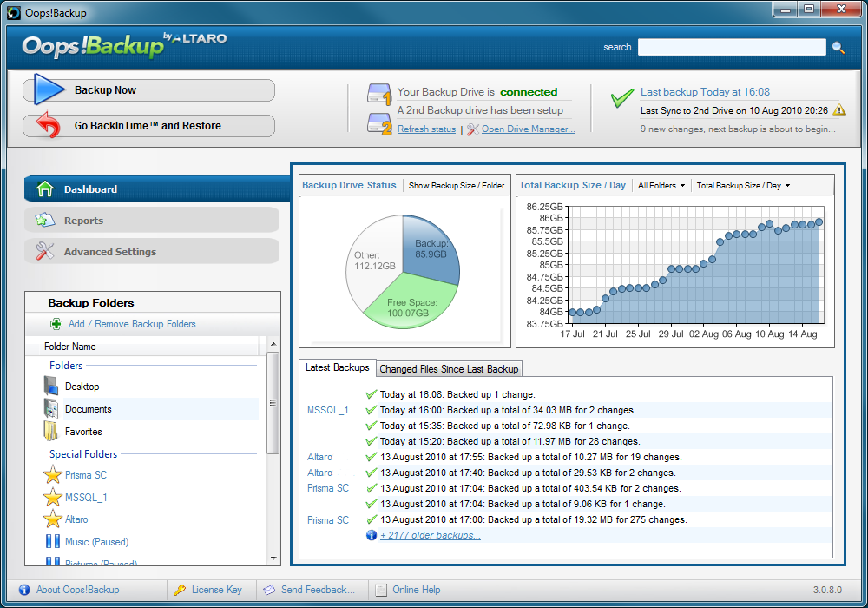Click the MSSQL_1 link in Latest Backups
This screenshot has width=868, height=608.
(x=328, y=410)
